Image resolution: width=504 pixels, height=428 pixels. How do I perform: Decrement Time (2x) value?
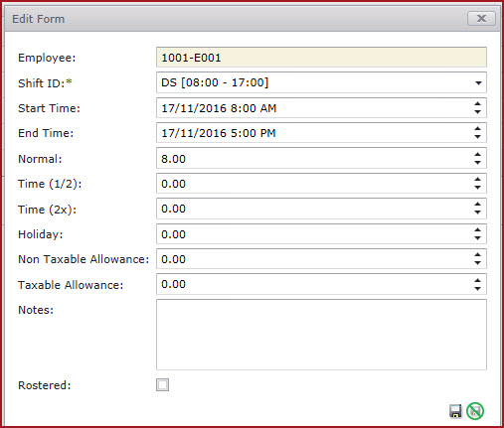coord(477,213)
